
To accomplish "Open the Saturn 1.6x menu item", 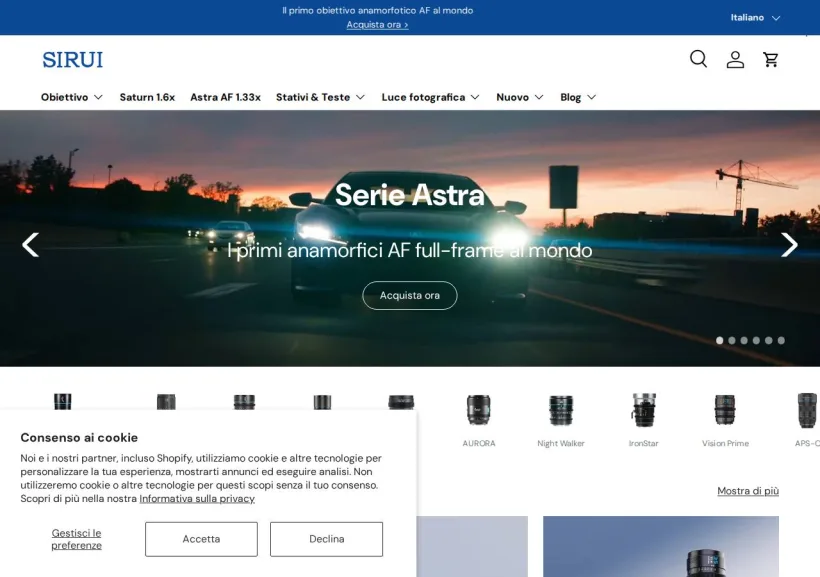I will coord(147,97).
